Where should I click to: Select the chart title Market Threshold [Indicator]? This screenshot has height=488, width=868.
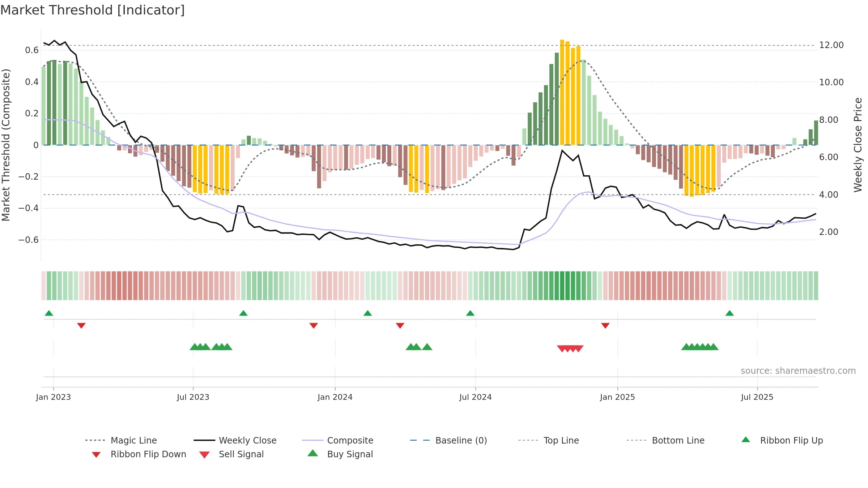(x=93, y=10)
